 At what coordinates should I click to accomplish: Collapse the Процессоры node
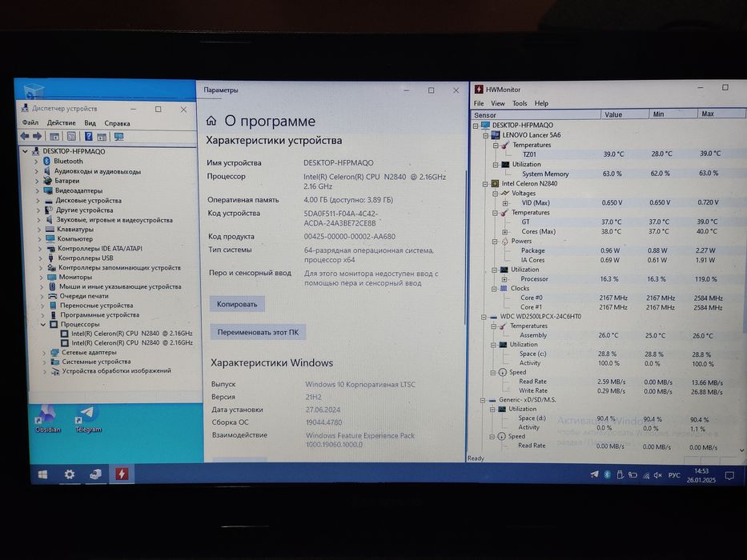click(x=43, y=324)
